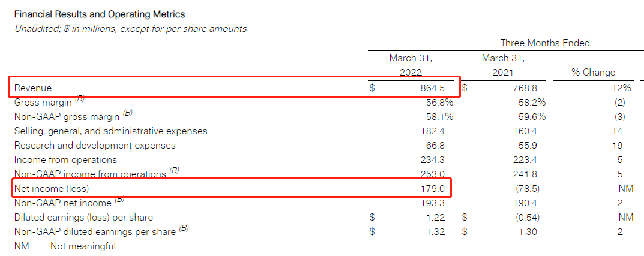Click the Non-GAAP diluted earnings per share label
Viewport: 644px width, 256px height.
click(x=95, y=232)
